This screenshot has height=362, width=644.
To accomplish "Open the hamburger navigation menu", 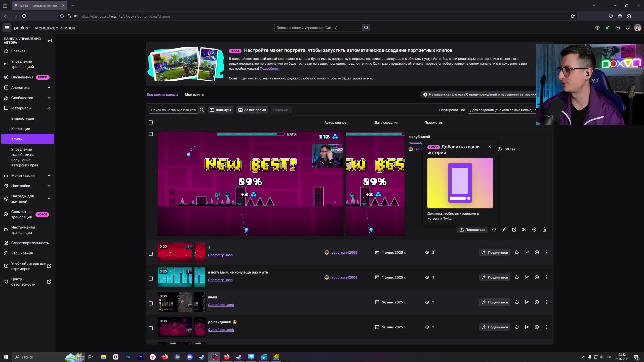I will click(7, 28).
